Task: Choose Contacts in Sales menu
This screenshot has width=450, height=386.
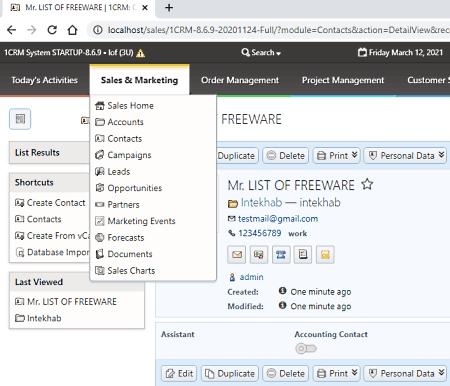Action: tap(153, 139)
